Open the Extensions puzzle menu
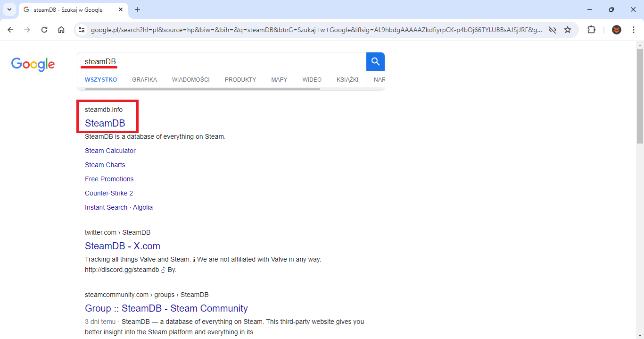 591,30
